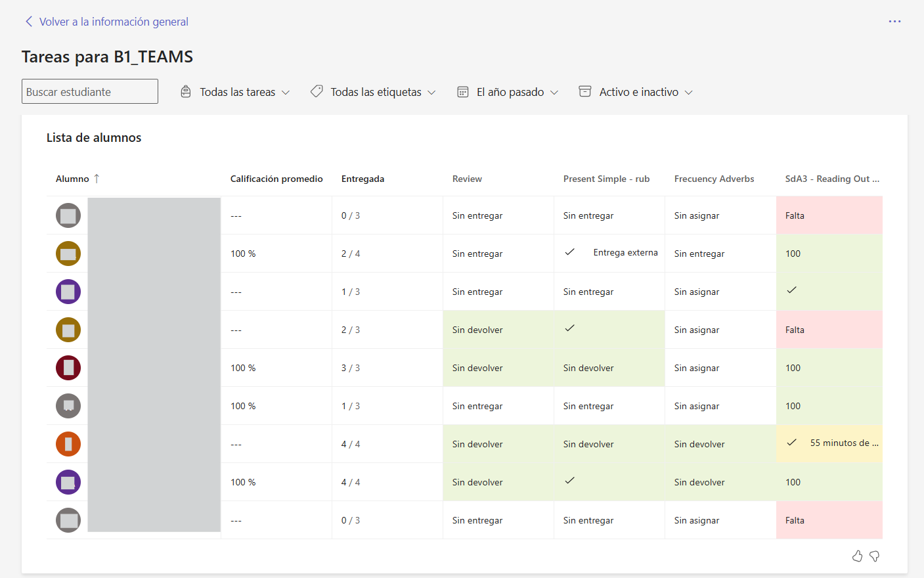Open Present Simple Sin devolver in the 3 / 3 row
This screenshot has height=578, width=924.
[x=609, y=368]
